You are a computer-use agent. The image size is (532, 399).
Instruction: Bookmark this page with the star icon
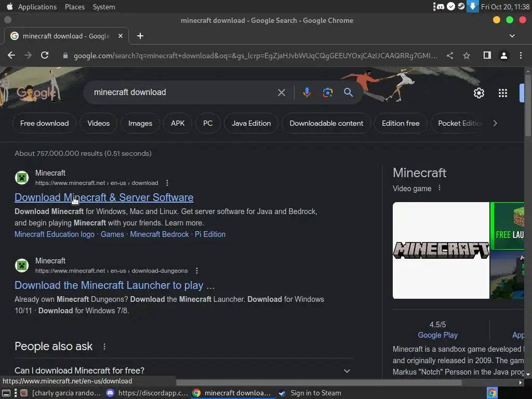467,55
